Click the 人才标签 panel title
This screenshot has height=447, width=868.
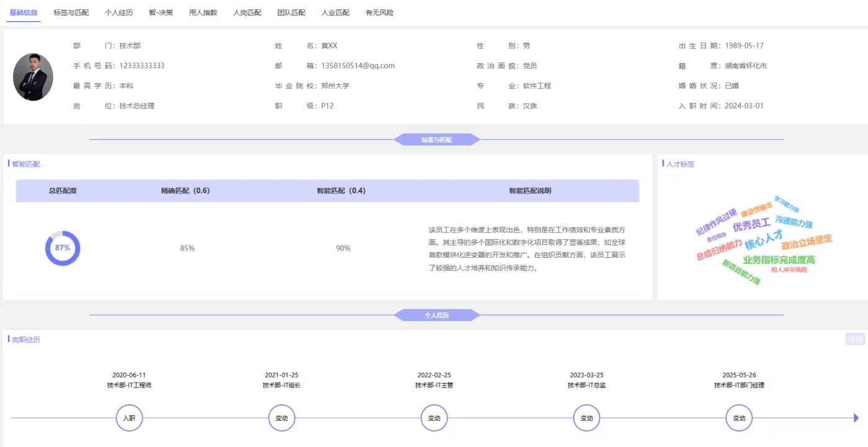(x=681, y=164)
